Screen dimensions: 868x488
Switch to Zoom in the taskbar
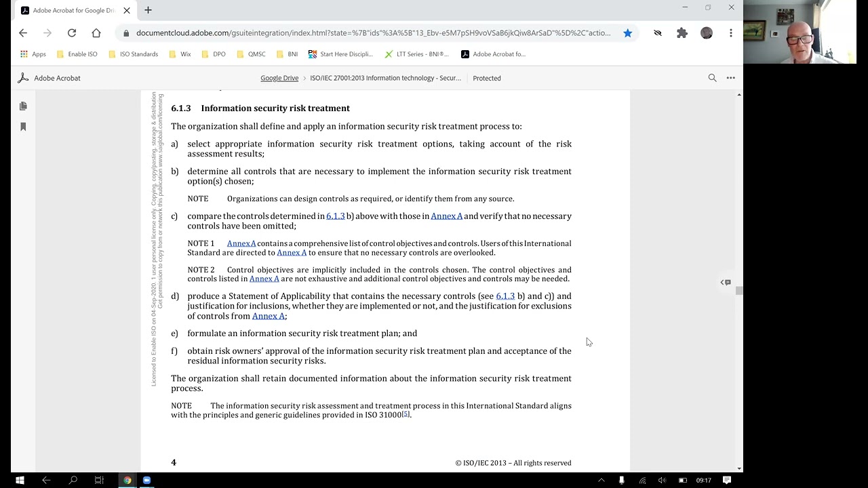[x=146, y=480]
